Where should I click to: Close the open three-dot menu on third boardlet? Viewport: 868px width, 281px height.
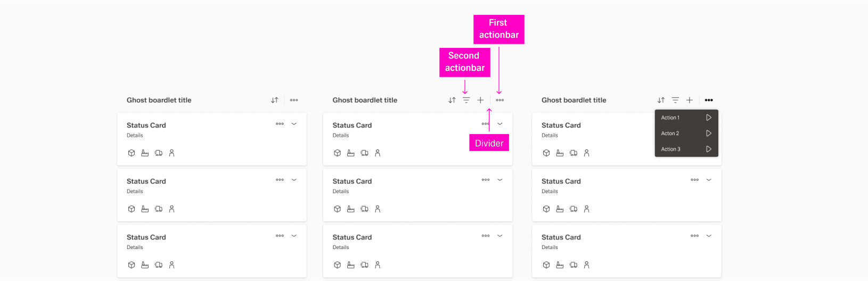pyautogui.click(x=709, y=100)
